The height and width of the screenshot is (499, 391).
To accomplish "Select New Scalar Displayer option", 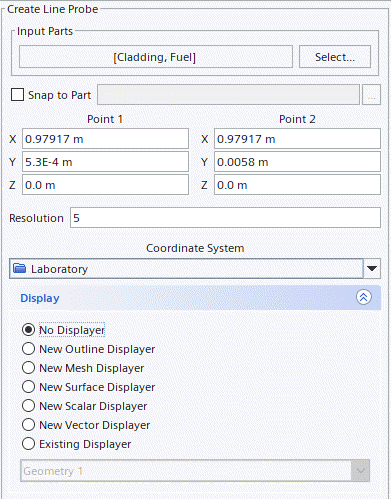I will click(28, 406).
